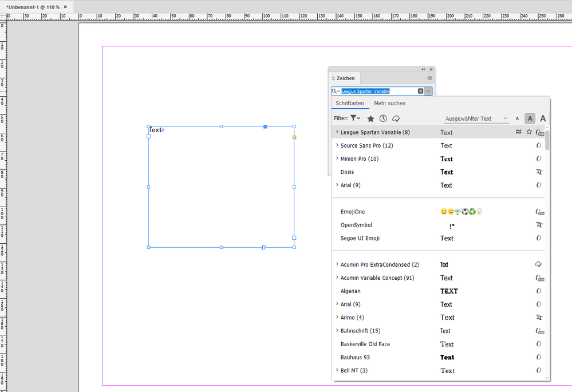Toggle the favorites star filter

click(370, 118)
